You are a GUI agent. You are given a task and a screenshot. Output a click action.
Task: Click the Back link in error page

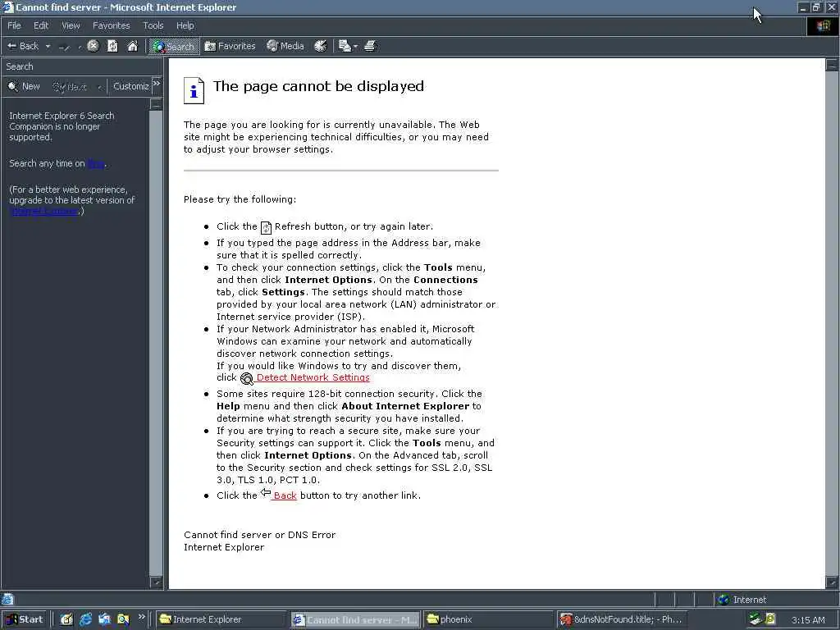(x=285, y=495)
